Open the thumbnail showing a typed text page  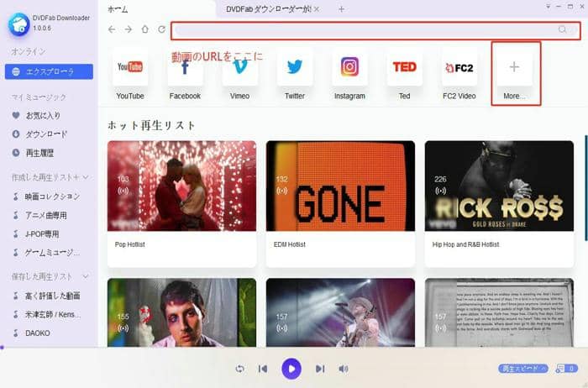[499, 312]
